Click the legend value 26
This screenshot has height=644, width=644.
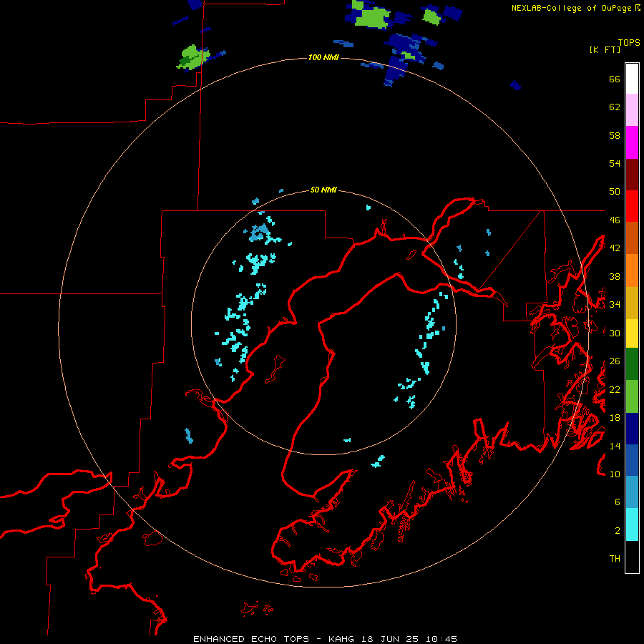point(615,361)
